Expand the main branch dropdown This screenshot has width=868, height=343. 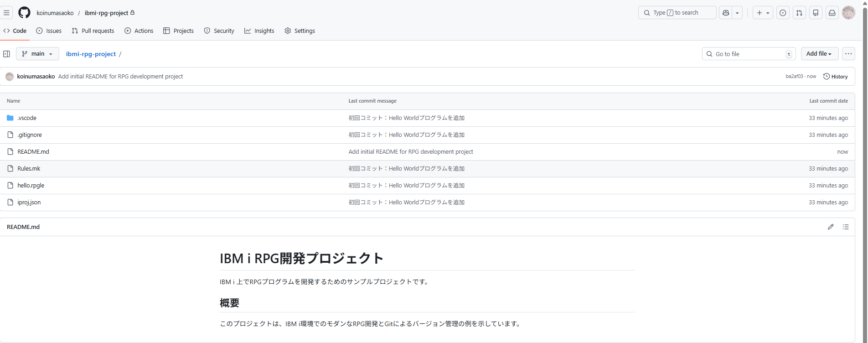(37, 54)
